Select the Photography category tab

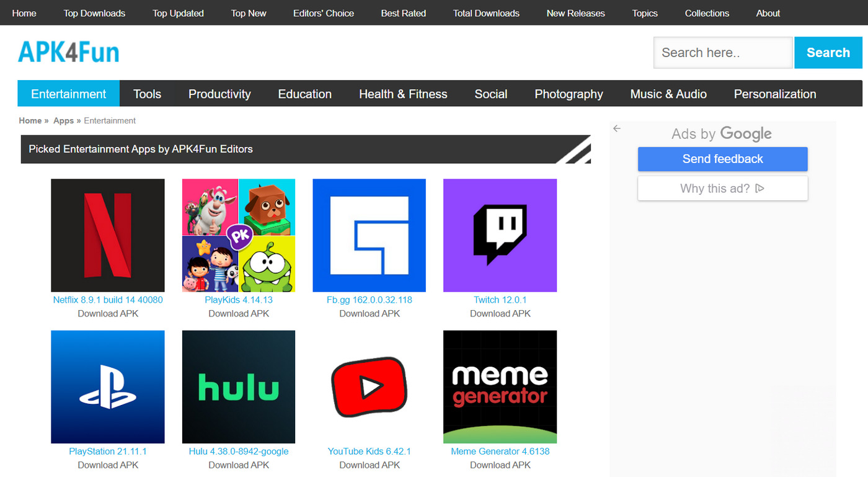click(569, 94)
